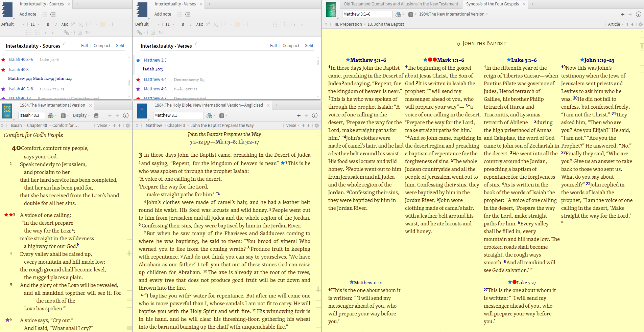Viewport: 644px width, 332px height.
Task: Toggle bold in Intertextuality - Verses toolbar
Action: point(183,24)
